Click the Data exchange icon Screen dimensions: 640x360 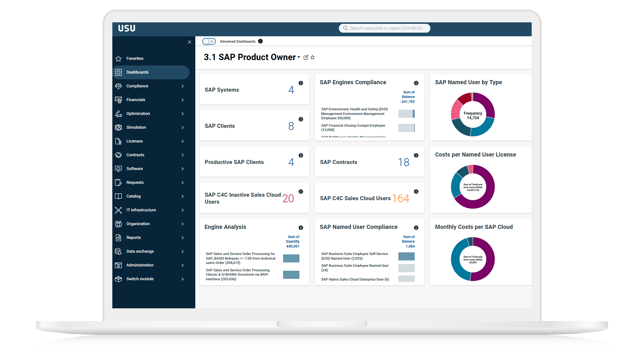(118, 251)
